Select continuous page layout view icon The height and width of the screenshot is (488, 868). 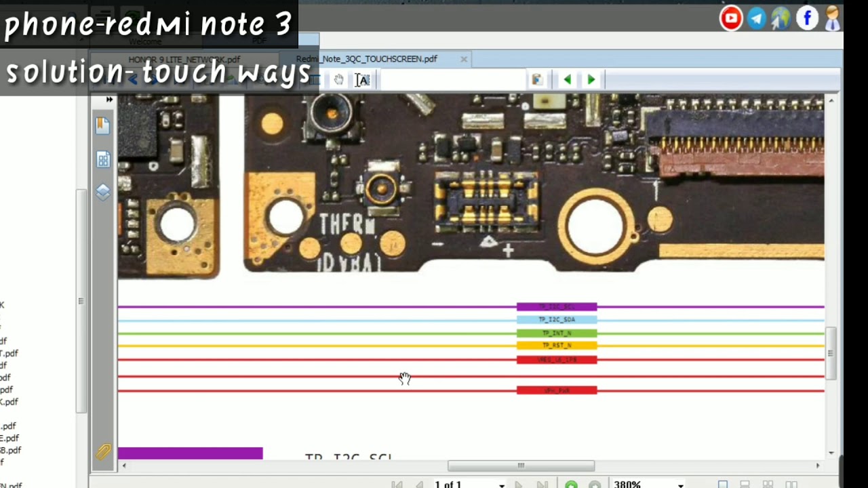(x=745, y=485)
